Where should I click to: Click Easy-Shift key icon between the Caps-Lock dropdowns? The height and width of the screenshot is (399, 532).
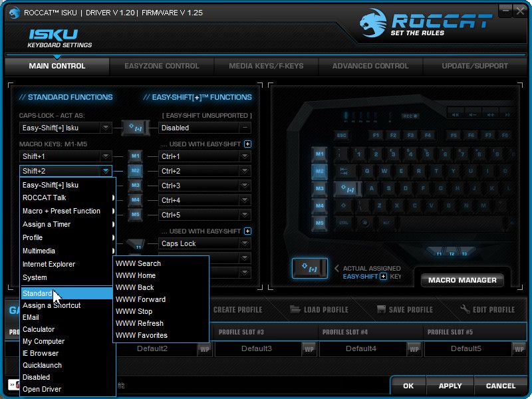pyautogui.click(x=136, y=128)
